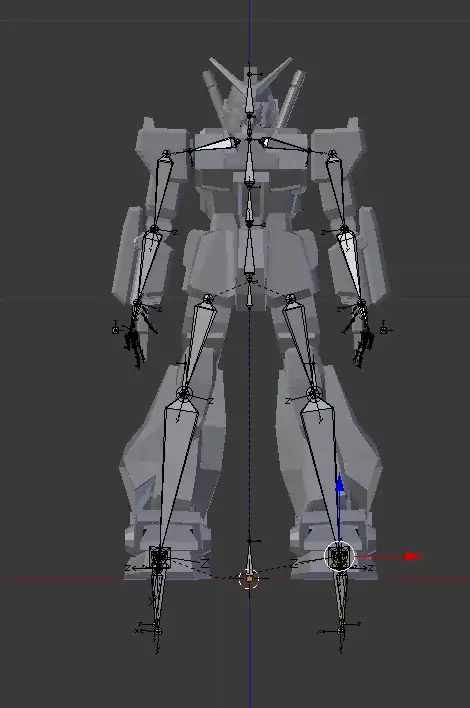Select the screen-right knee joint circle
The width and height of the screenshot is (470, 708).
314,394
